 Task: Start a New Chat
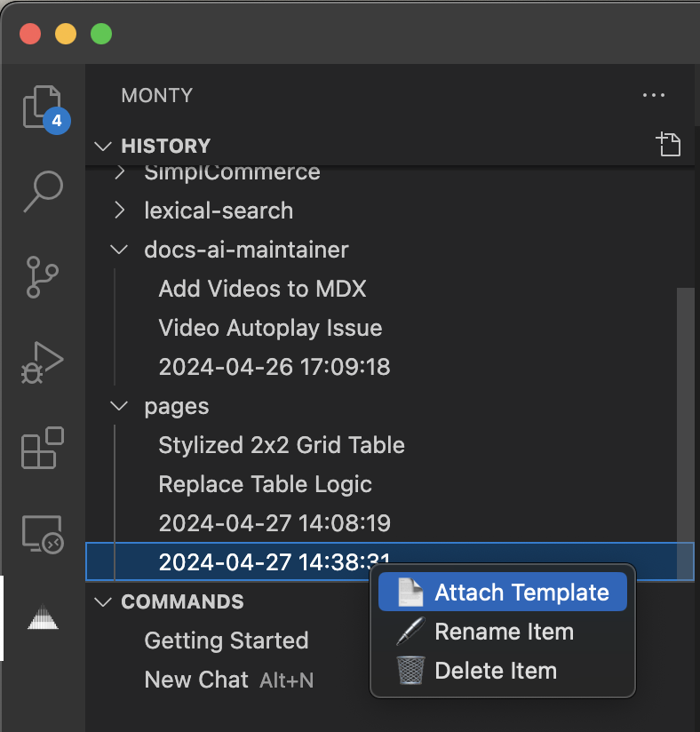click(x=196, y=680)
